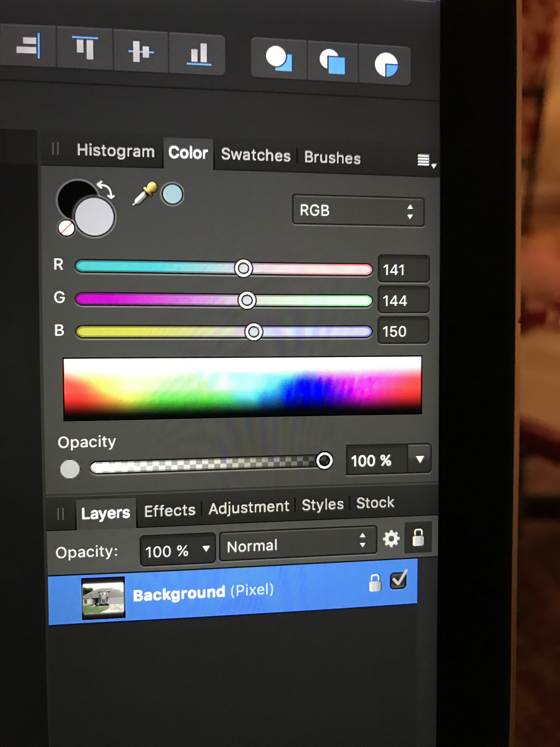
Task: Select the color picker eyedropper tool
Action: coord(144,194)
